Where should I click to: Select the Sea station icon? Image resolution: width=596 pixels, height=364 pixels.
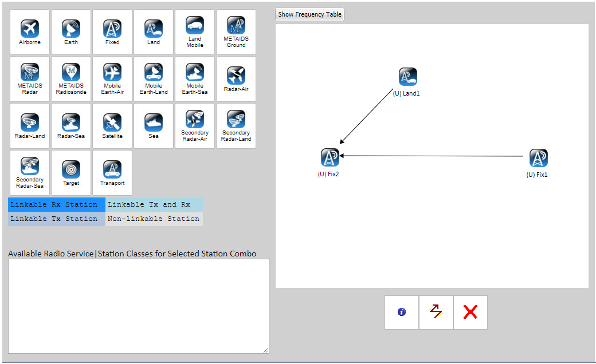153,121
